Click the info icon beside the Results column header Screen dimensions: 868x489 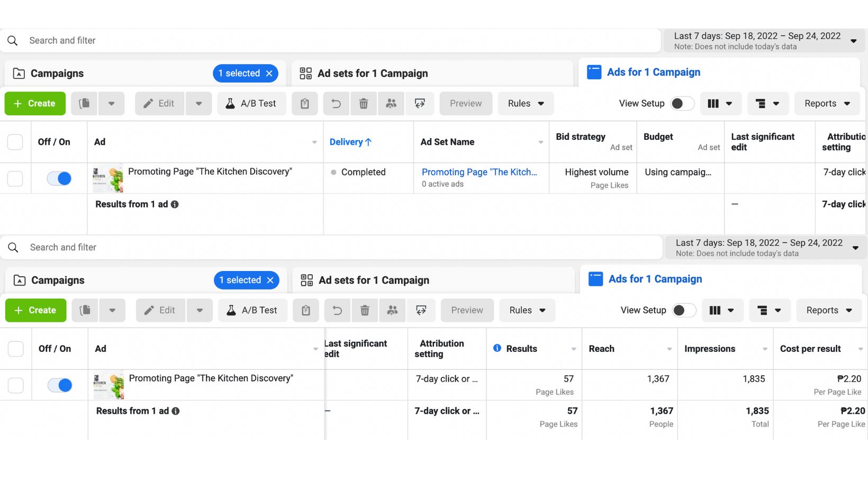[x=497, y=348]
